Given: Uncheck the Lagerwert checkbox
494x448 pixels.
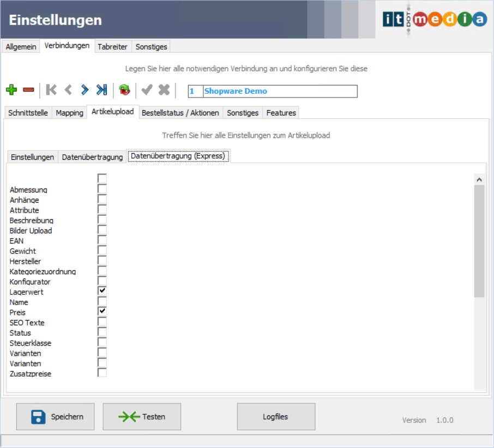Looking at the screenshot, I should [x=102, y=291].
